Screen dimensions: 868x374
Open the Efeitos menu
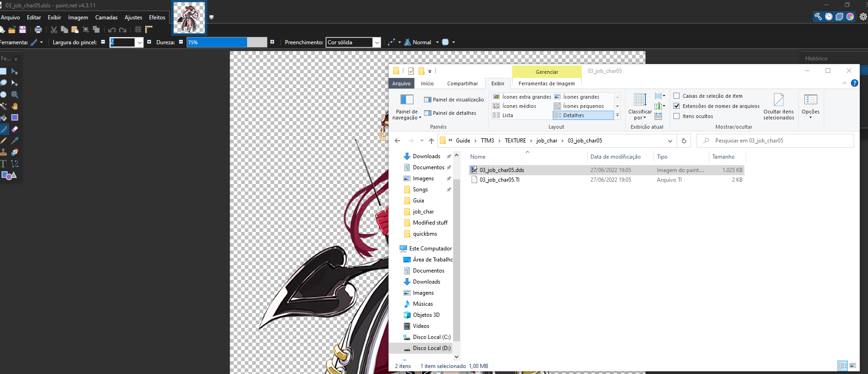click(x=157, y=18)
